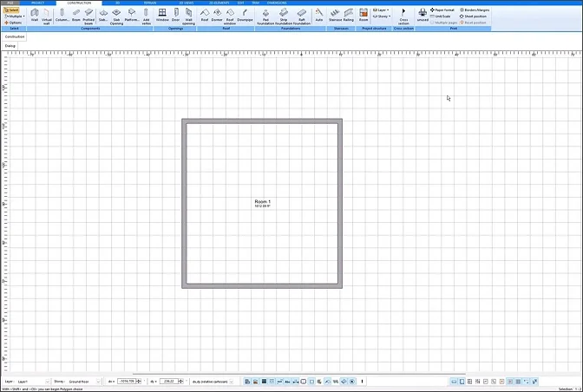The image size is (583, 392).
Task: Open Unit/Scale settings
Action: (x=440, y=16)
